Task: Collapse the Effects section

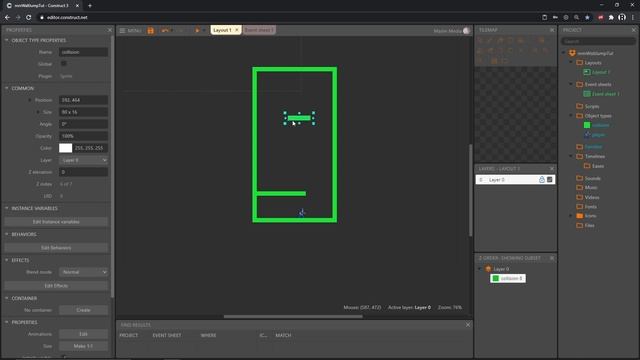Action: tap(7, 260)
